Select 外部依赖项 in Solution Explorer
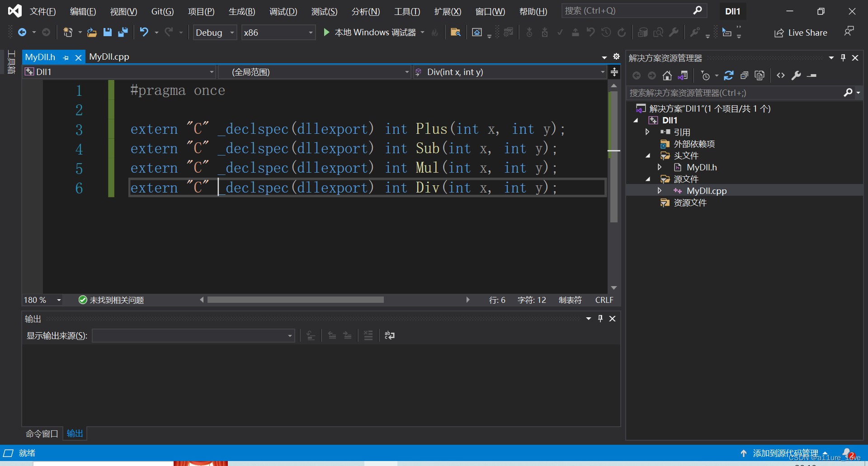The width and height of the screenshot is (868, 466). 694,144
